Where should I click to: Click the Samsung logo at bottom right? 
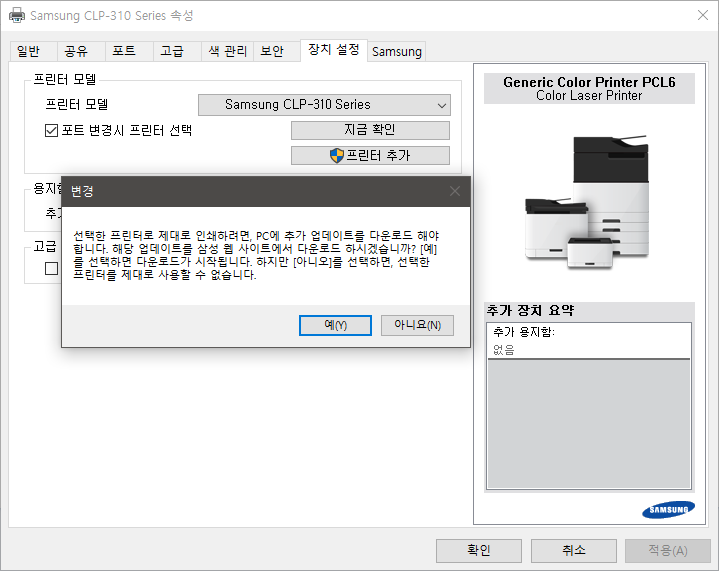tap(668, 510)
